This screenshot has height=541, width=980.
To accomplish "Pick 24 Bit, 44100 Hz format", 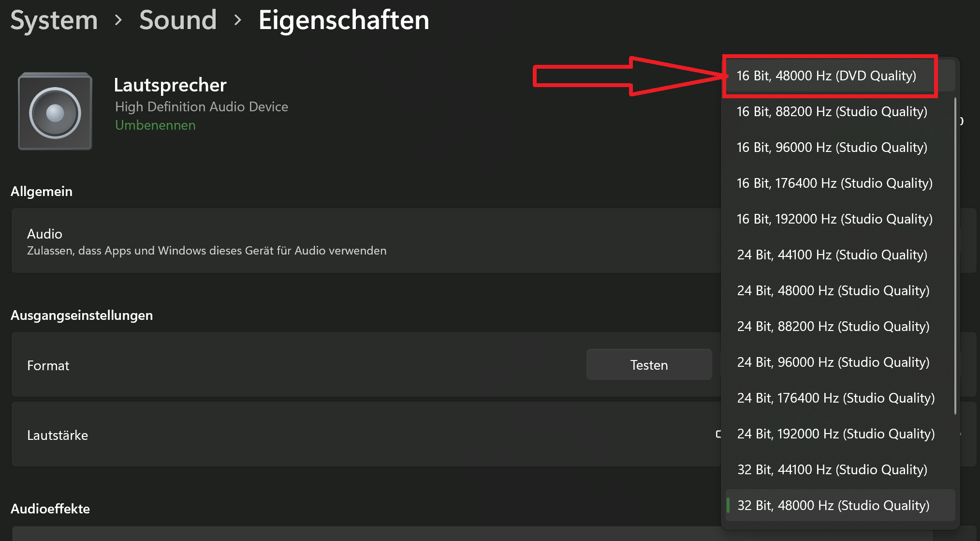I will 832,255.
